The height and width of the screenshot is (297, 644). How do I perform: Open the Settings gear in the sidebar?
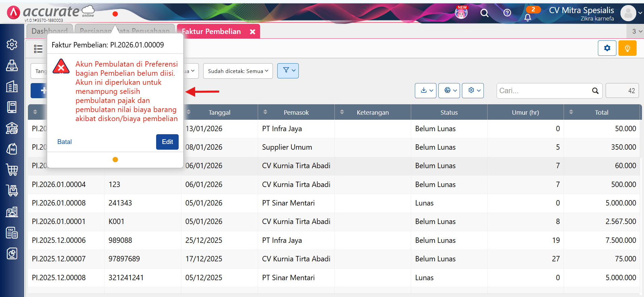click(x=12, y=44)
